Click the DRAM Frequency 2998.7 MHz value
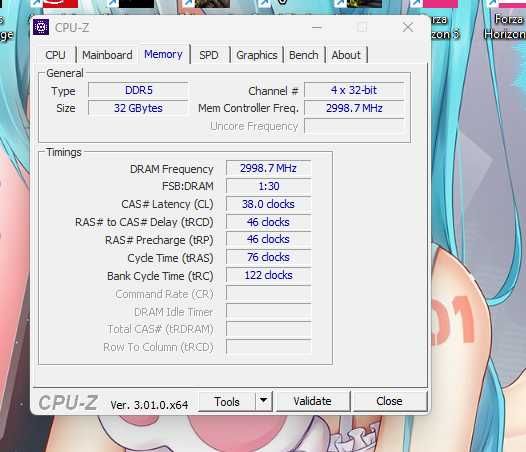The image size is (526, 452). tap(268, 168)
